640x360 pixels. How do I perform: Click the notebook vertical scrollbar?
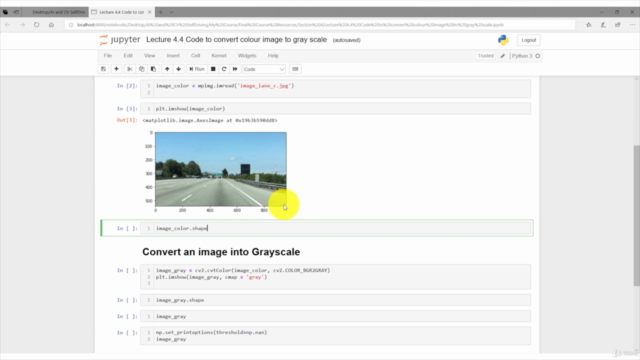coord(636,216)
